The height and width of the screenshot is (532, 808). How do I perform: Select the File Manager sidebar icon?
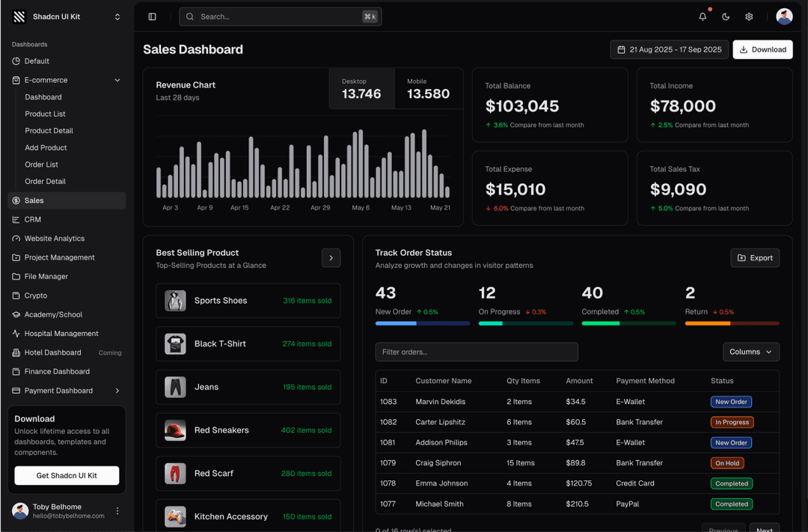click(17, 276)
